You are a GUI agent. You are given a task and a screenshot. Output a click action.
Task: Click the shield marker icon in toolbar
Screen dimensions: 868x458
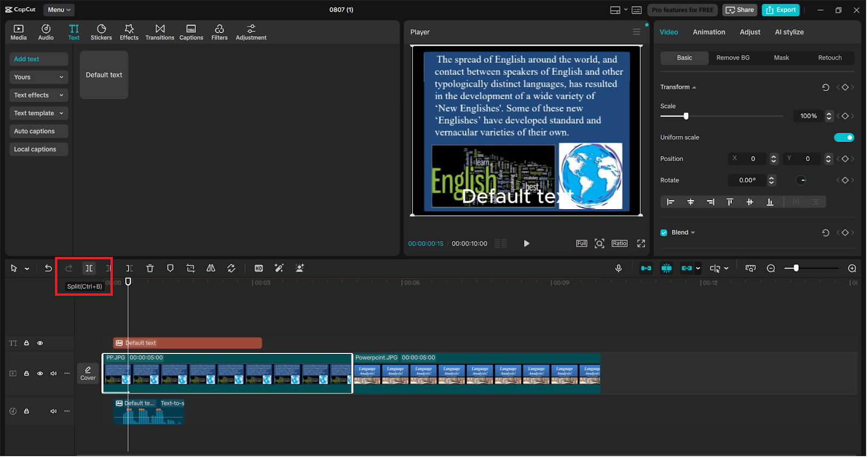(x=170, y=268)
